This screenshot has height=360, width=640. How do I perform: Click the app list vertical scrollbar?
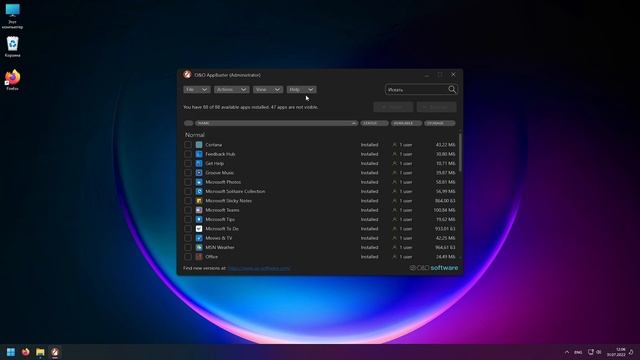460,152
